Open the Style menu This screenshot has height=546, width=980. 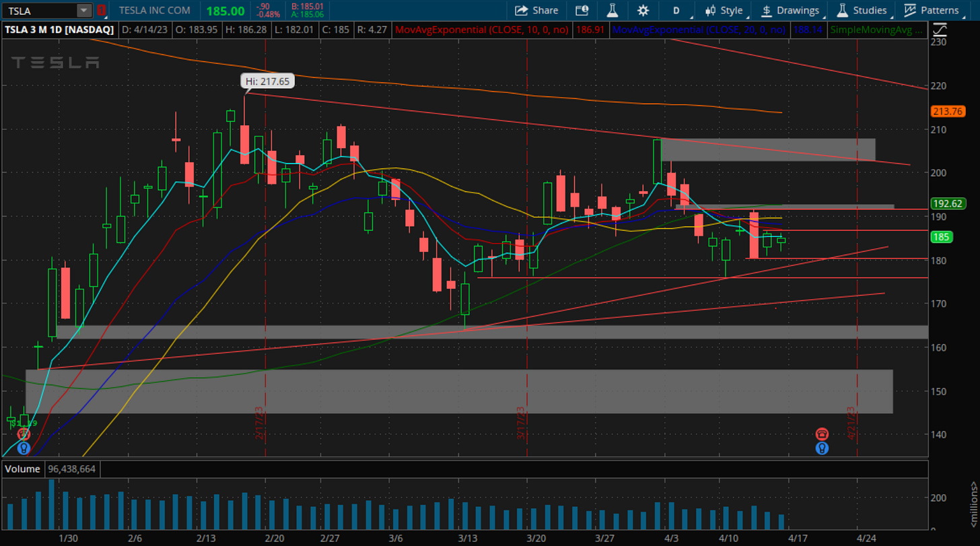pyautogui.click(x=724, y=10)
